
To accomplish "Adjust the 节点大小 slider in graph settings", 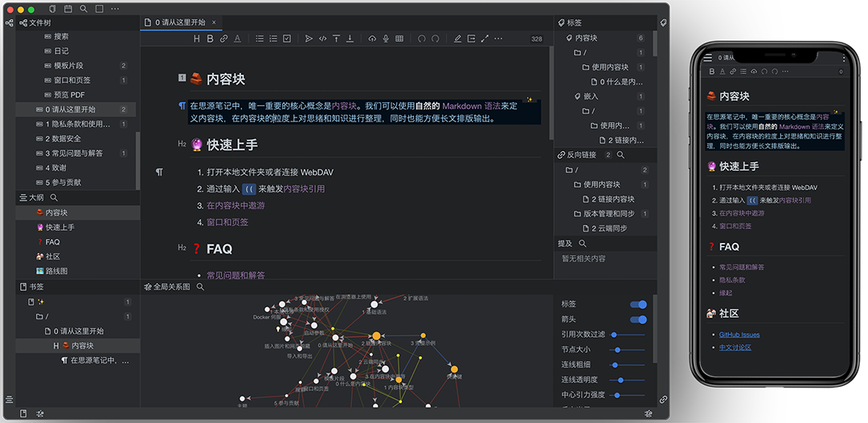I will point(617,350).
